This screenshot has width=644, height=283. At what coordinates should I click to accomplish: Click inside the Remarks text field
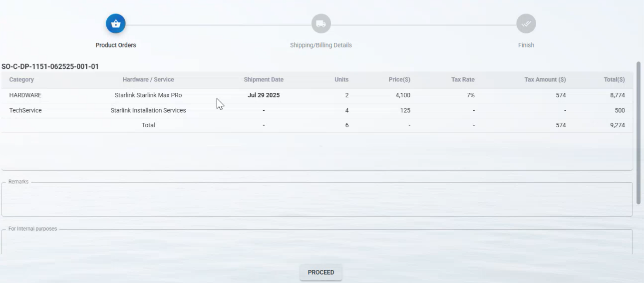pyautogui.click(x=317, y=200)
